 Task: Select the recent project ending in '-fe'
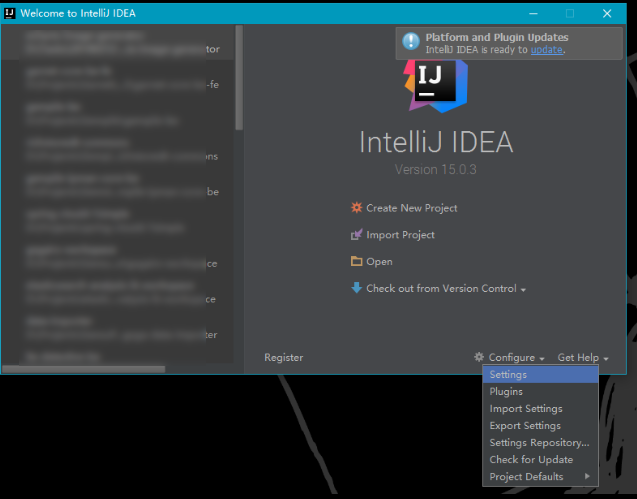[x=118, y=78]
